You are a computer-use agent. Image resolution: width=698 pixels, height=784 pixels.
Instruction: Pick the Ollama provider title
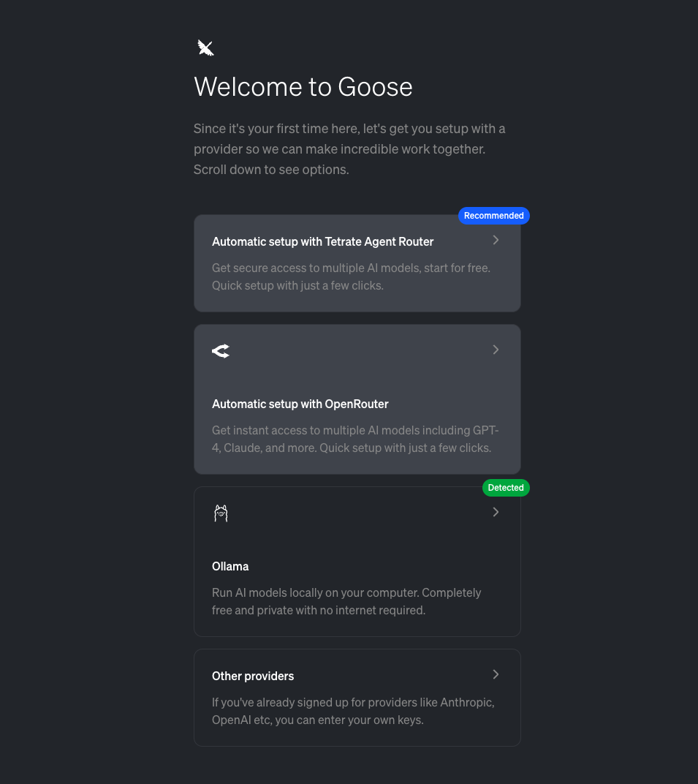point(230,566)
